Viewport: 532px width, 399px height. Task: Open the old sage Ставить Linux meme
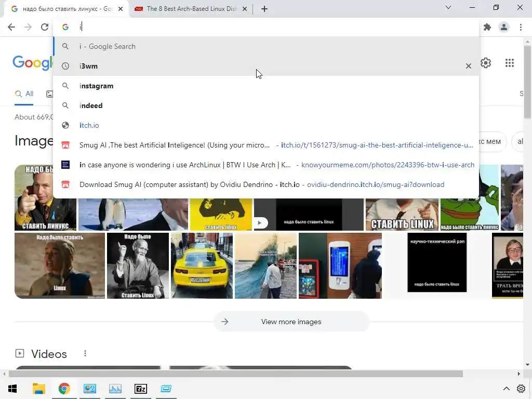coord(138,265)
